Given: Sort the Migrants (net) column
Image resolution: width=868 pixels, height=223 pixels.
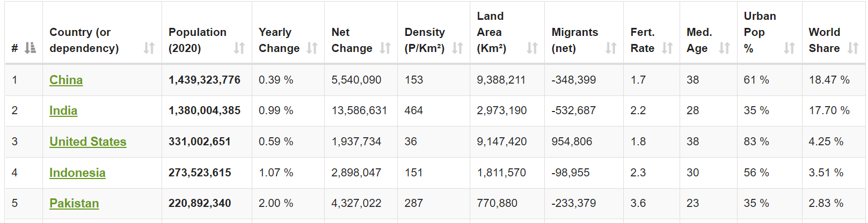Looking at the screenshot, I should tap(611, 48).
